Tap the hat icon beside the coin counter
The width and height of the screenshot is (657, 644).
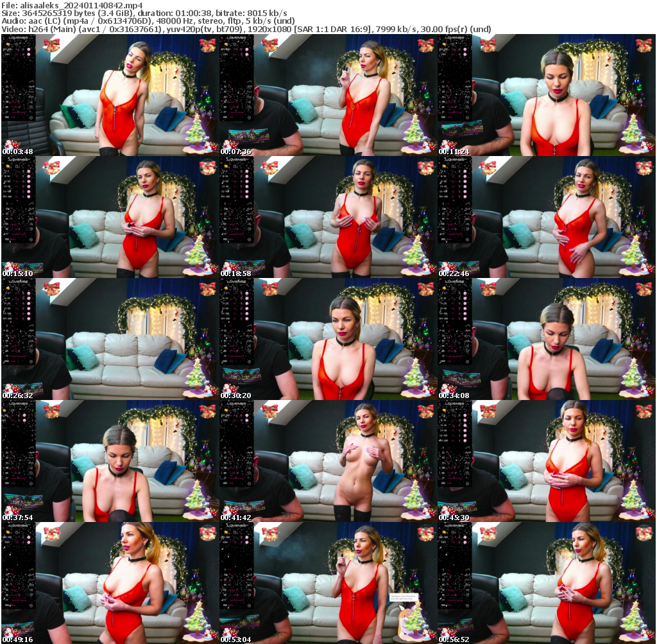17,44
